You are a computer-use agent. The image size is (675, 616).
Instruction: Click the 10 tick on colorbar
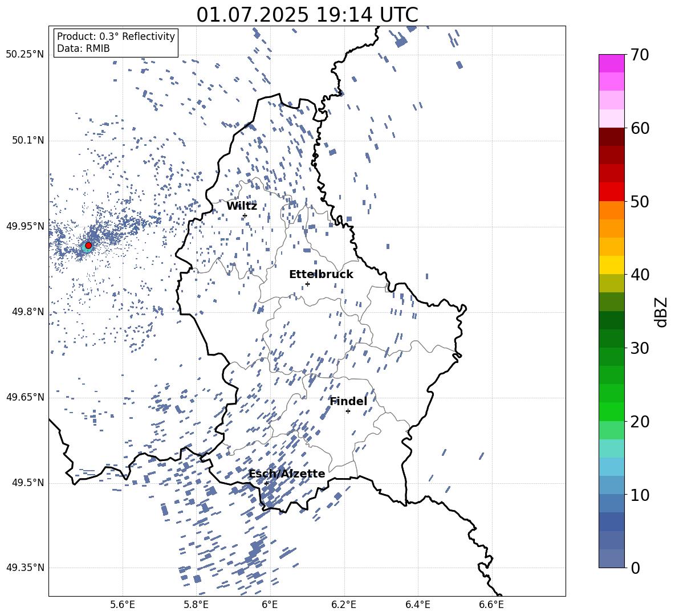point(639,495)
